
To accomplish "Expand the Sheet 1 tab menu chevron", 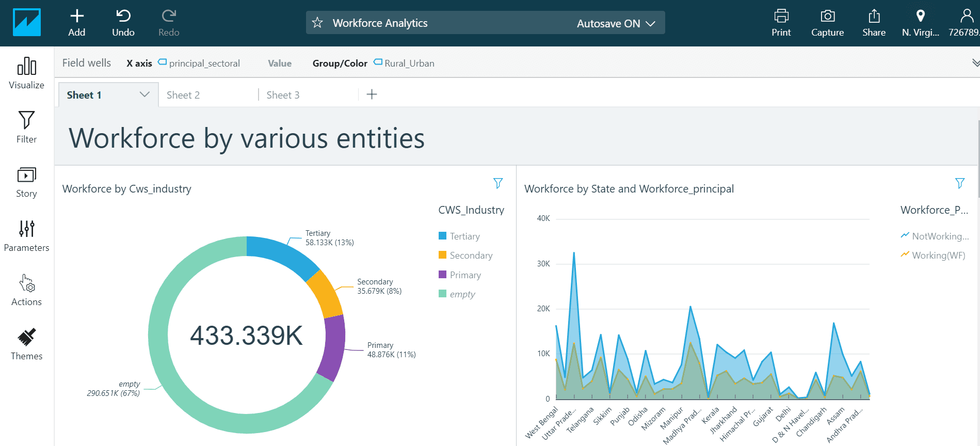I will click(x=144, y=94).
